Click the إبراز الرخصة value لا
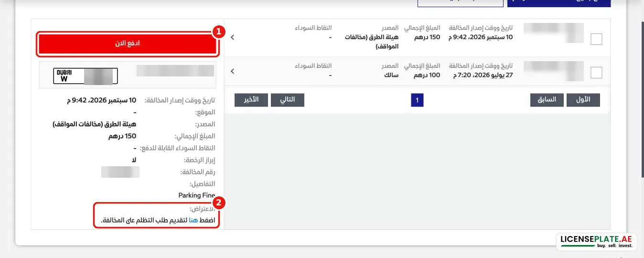Screen dimensions: 644x258 point(134,160)
